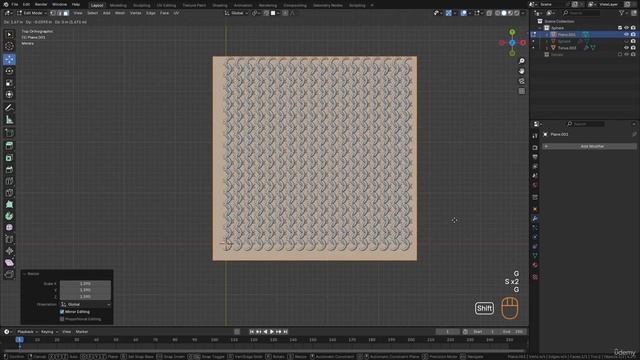Select the Rotate tool
This screenshot has width=640, height=360.
(x=9, y=71)
